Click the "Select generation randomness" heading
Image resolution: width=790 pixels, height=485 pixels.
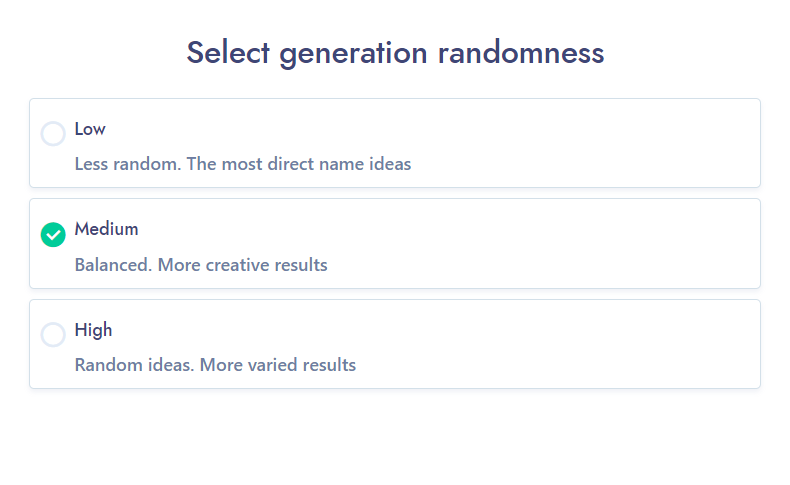pyautogui.click(x=395, y=52)
